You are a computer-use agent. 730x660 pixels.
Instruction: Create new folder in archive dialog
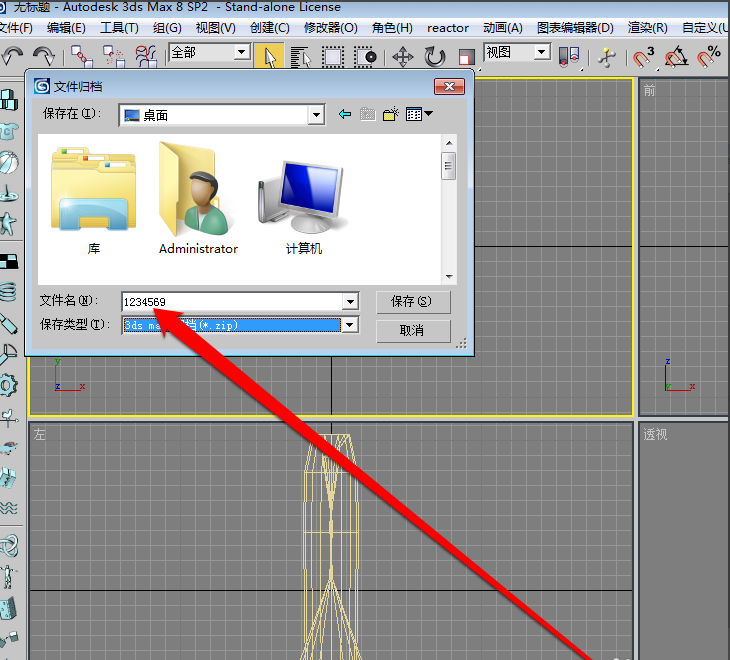[391, 114]
